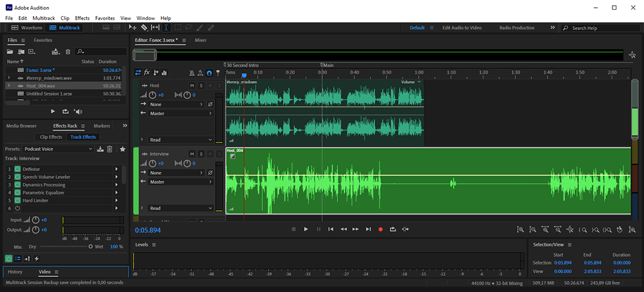Click in the Search Help field
The image size is (644, 292).
(x=600, y=28)
